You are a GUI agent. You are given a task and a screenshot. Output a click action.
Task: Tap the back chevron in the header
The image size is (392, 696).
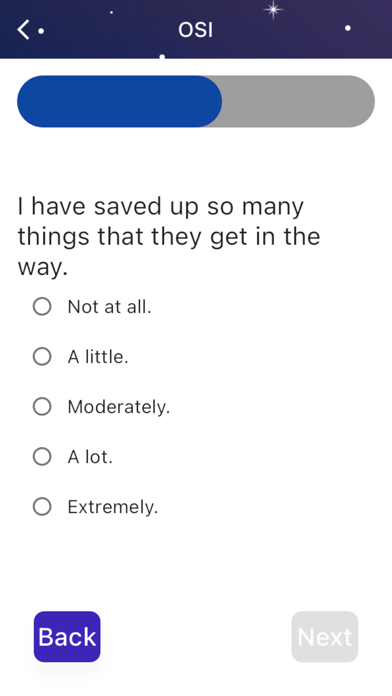23,30
